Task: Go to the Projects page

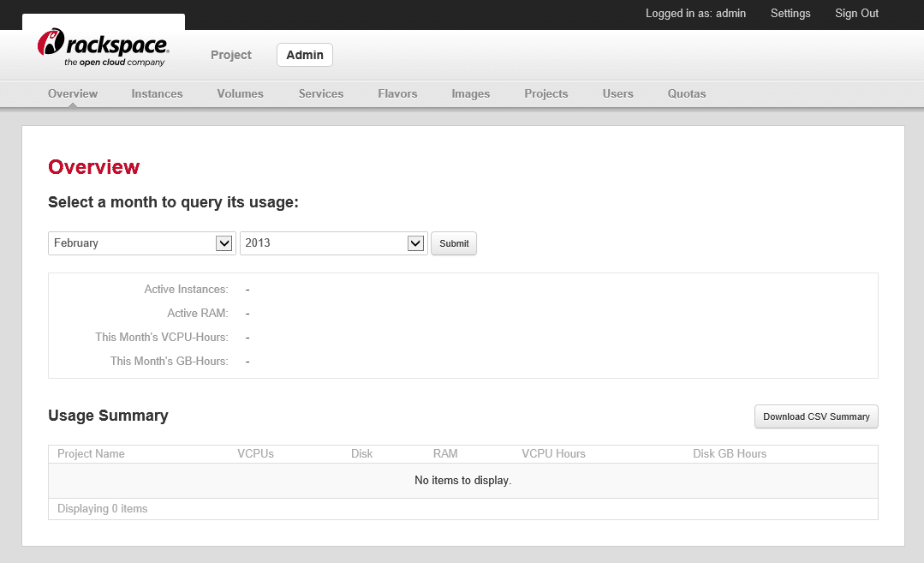Action: (546, 93)
